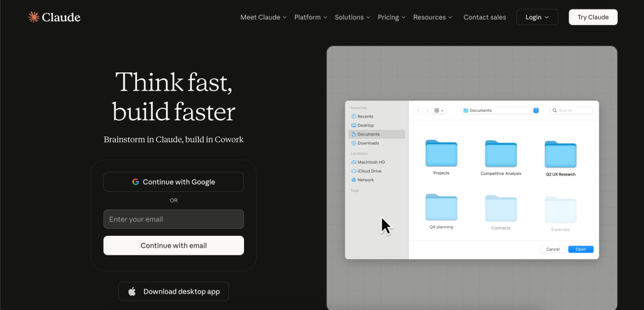Expand the Pricing menu

[x=391, y=17]
